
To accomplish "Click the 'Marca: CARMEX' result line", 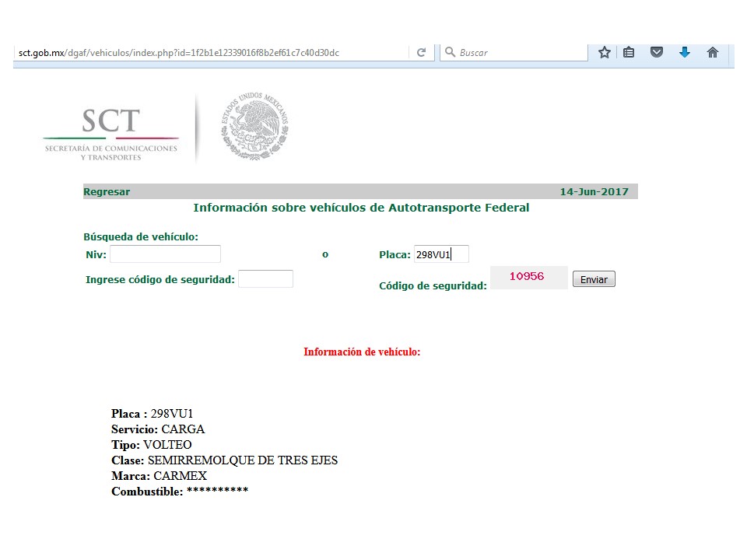I will (160, 476).
